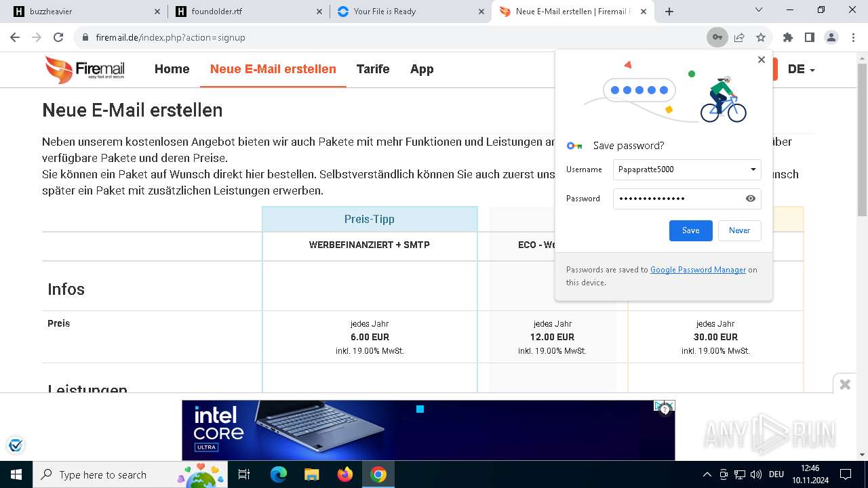The image size is (868, 488).
Task: Click the Never button
Action: pos(740,230)
